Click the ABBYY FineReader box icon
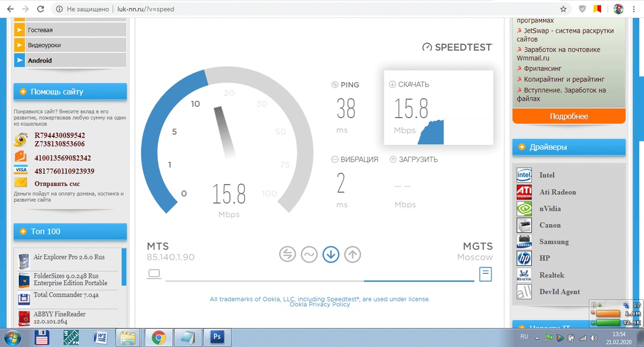The width and height of the screenshot is (644, 347). coord(24,319)
